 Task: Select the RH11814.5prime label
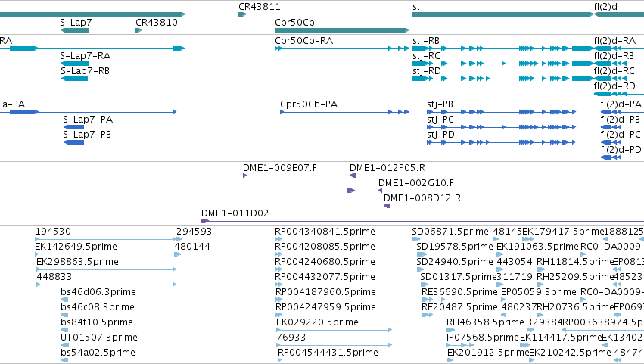tap(575, 262)
